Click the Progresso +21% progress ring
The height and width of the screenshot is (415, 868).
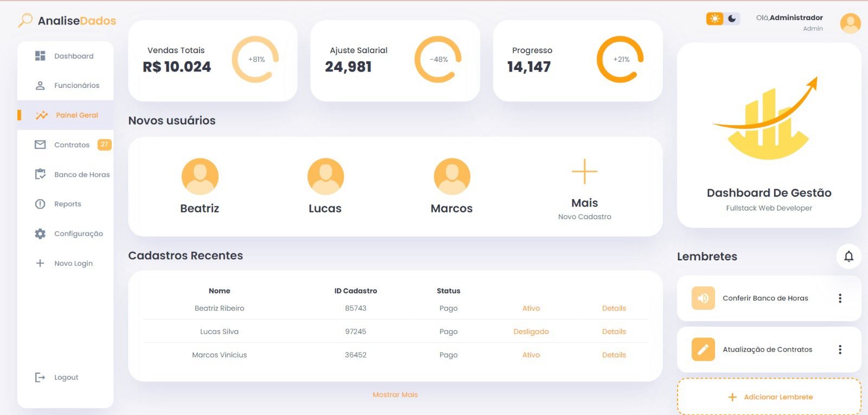[620, 59]
